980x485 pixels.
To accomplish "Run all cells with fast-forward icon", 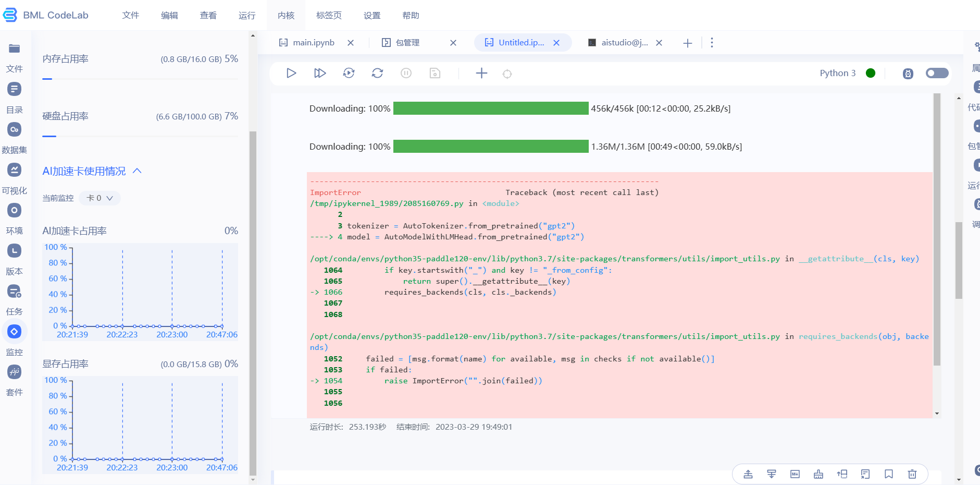I will (x=320, y=73).
